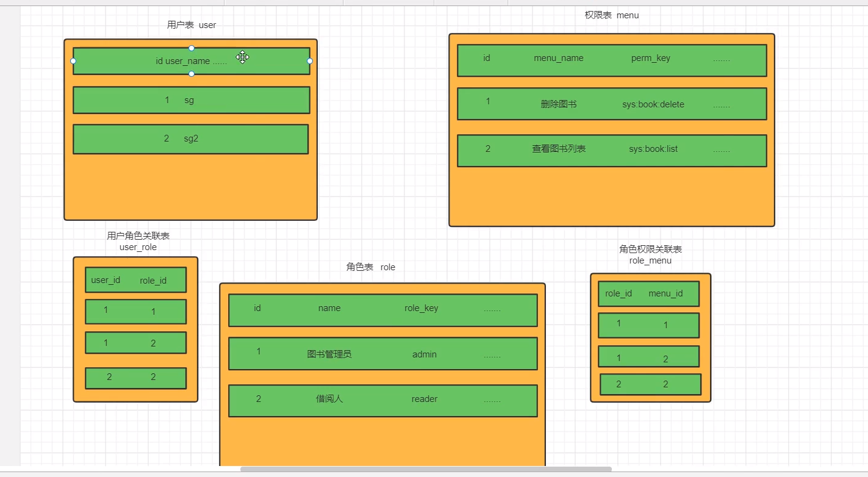The image size is (868, 477).
Task: Click the menu table header row with perm_key
Action: click(611, 60)
